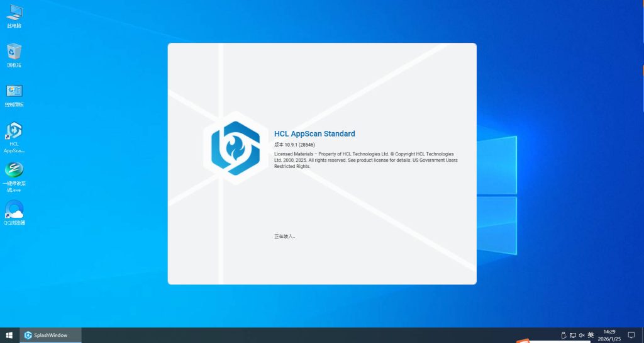Click the HCL AppScan Standard title text
644x343 pixels.
tap(314, 133)
